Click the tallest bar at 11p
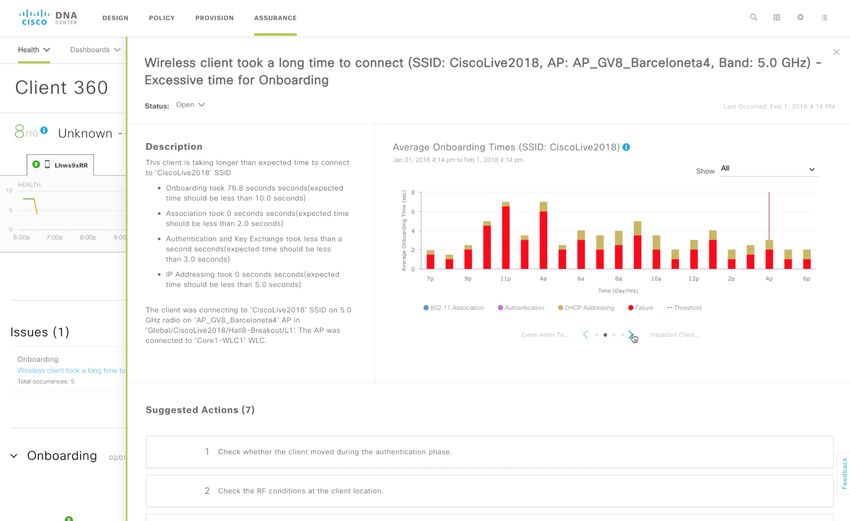Viewport: 850px width, 521px height. pos(506,235)
